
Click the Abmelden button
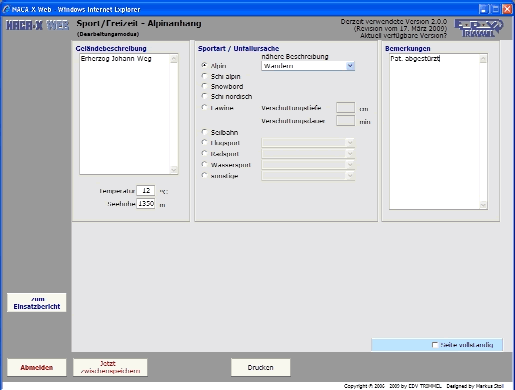point(37,367)
